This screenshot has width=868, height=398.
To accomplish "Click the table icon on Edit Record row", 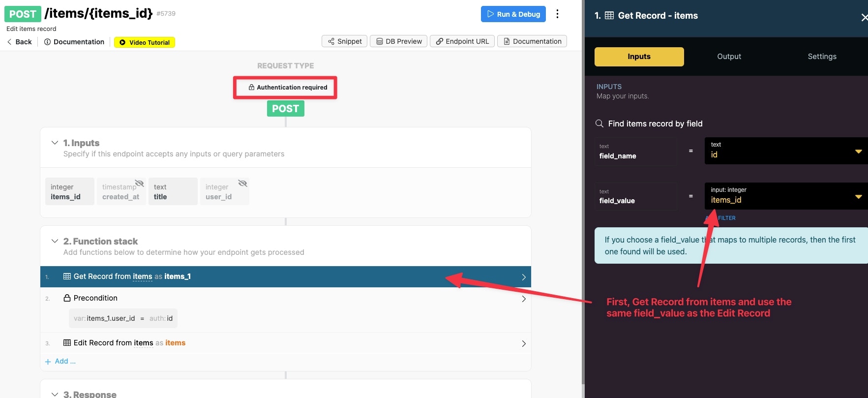I will [67, 343].
